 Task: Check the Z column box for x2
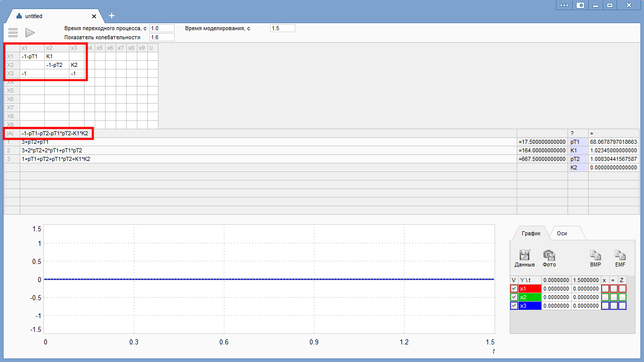click(x=622, y=297)
